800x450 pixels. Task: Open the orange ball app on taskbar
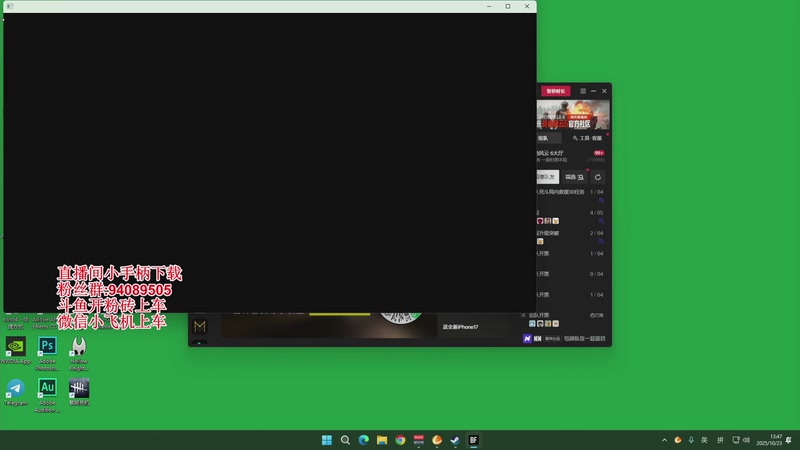[x=437, y=440]
